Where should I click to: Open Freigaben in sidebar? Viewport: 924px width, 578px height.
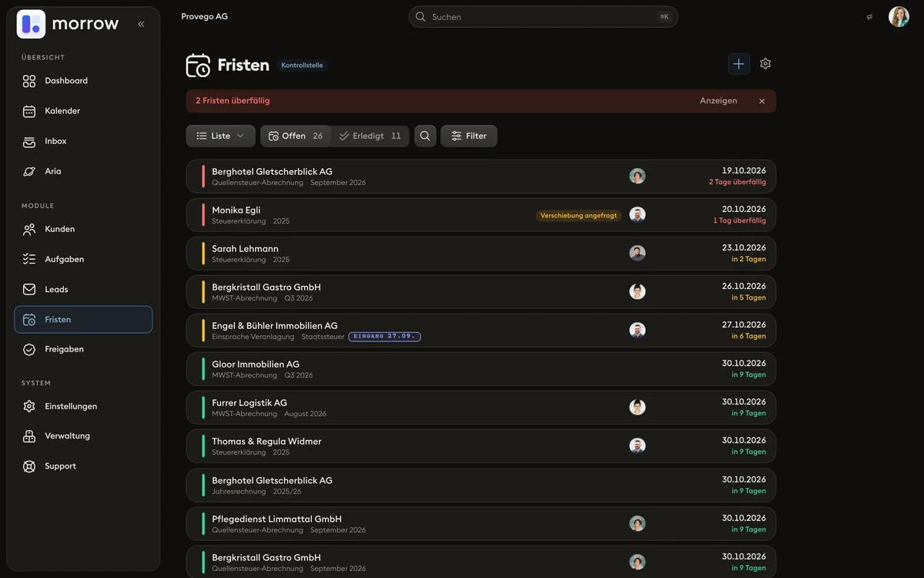[x=83, y=349]
